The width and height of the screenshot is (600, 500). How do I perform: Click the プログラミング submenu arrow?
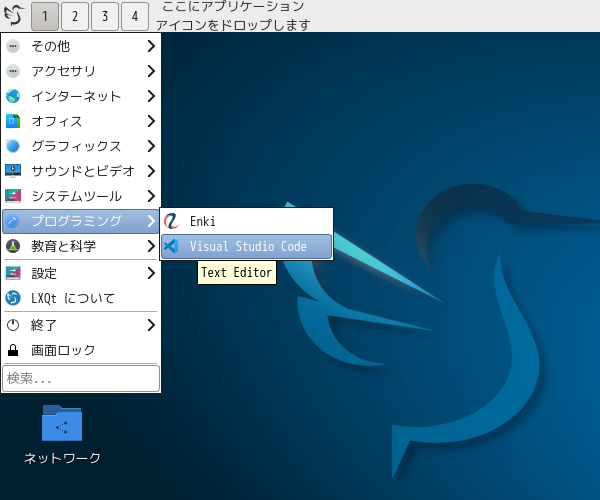(152, 221)
